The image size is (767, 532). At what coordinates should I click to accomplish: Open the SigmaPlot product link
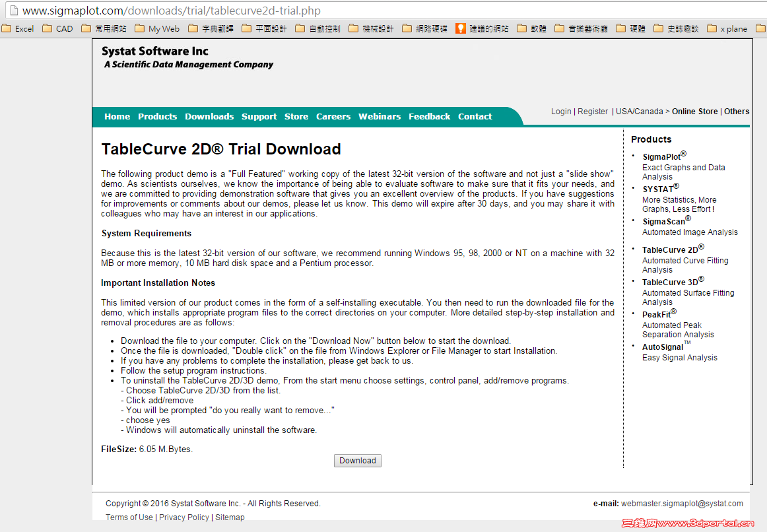click(x=664, y=156)
